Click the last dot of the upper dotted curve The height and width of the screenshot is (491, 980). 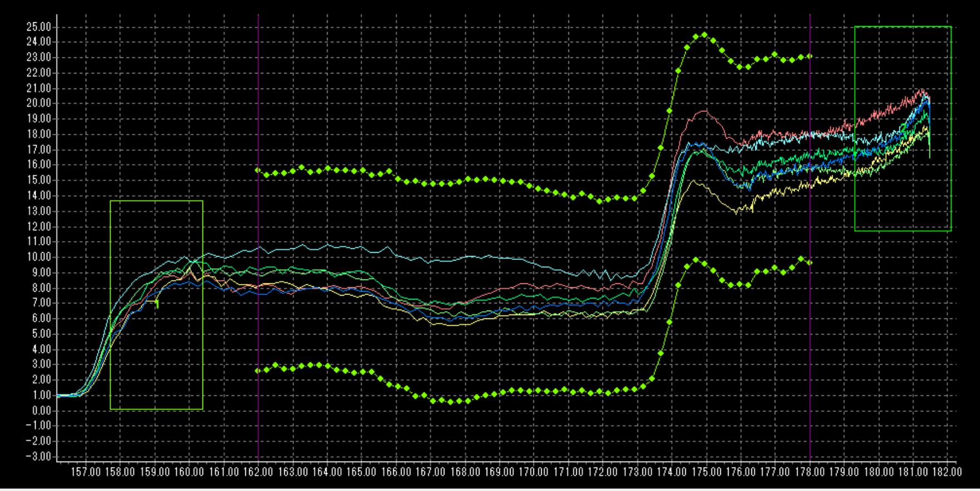810,56
